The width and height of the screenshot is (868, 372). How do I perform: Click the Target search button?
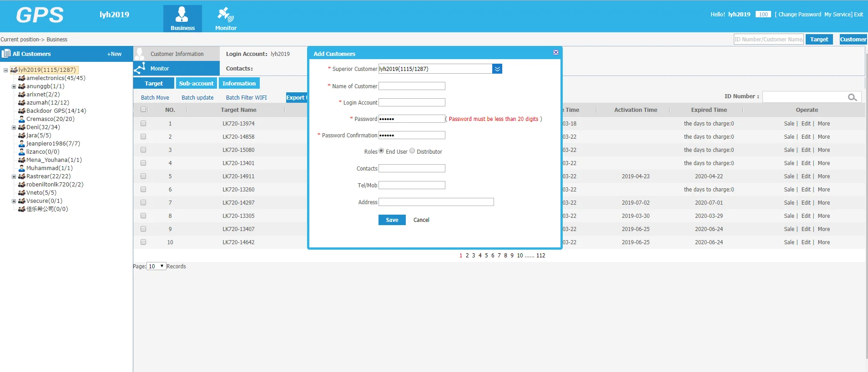point(819,39)
